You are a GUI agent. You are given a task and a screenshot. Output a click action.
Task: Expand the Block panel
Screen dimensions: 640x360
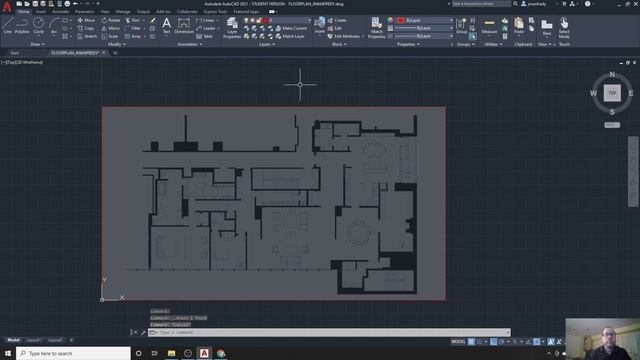pos(339,44)
